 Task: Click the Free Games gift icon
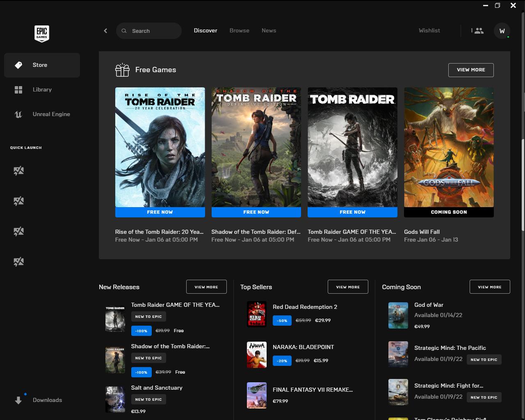click(x=122, y=70)
